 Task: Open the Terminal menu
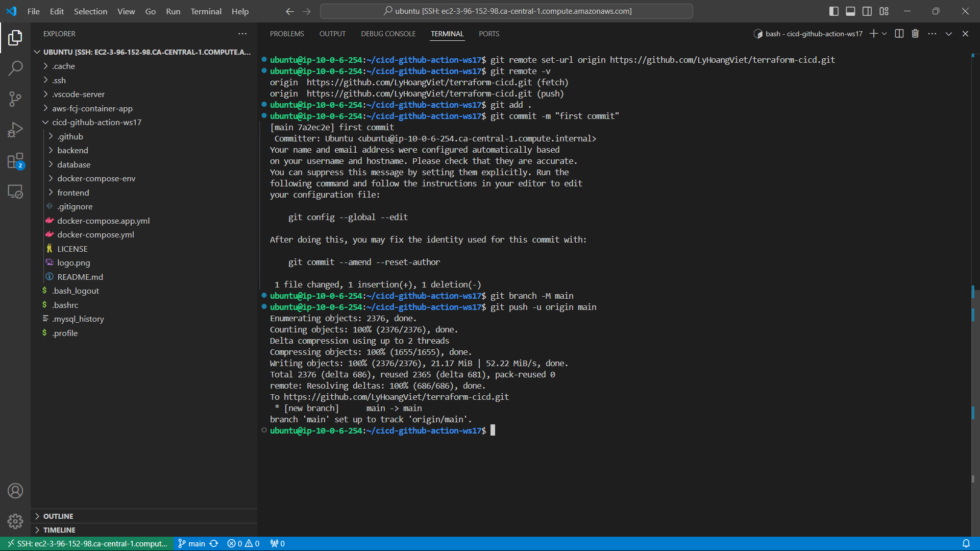(x=206, y=11)
